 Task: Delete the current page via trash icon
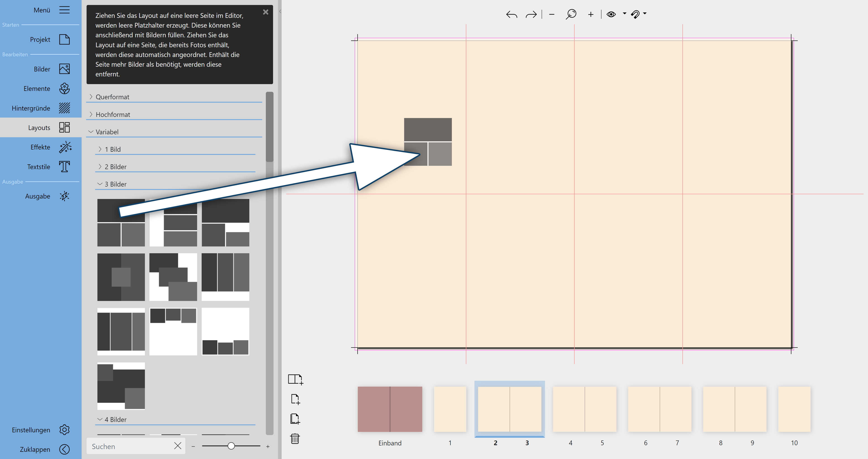[x=295, y=438]
